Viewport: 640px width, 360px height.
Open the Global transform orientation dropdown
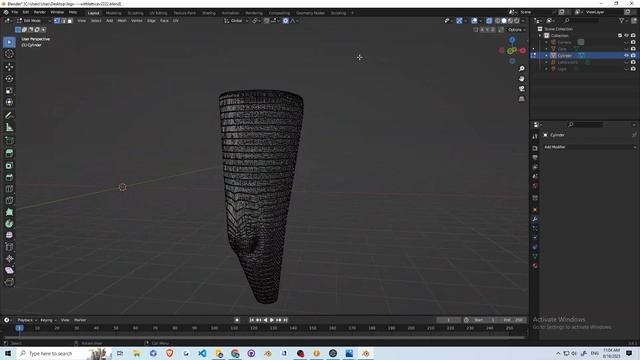[x=236, y=20]
